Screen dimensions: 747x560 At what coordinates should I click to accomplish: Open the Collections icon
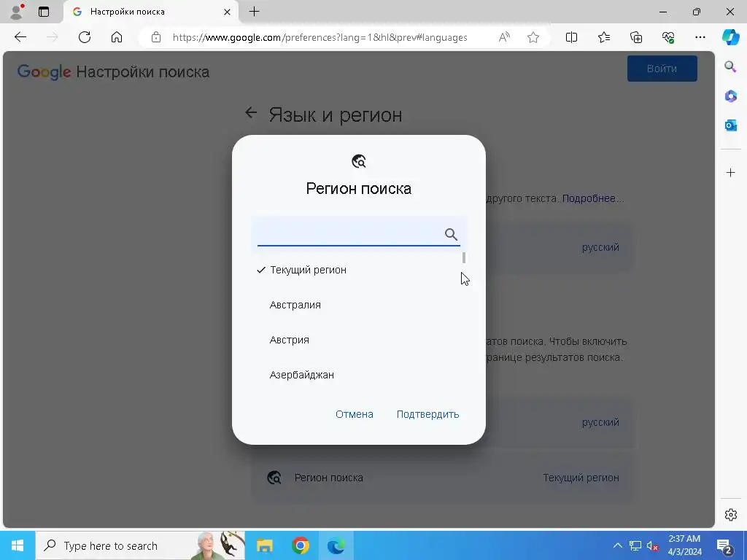pos(636,37)
